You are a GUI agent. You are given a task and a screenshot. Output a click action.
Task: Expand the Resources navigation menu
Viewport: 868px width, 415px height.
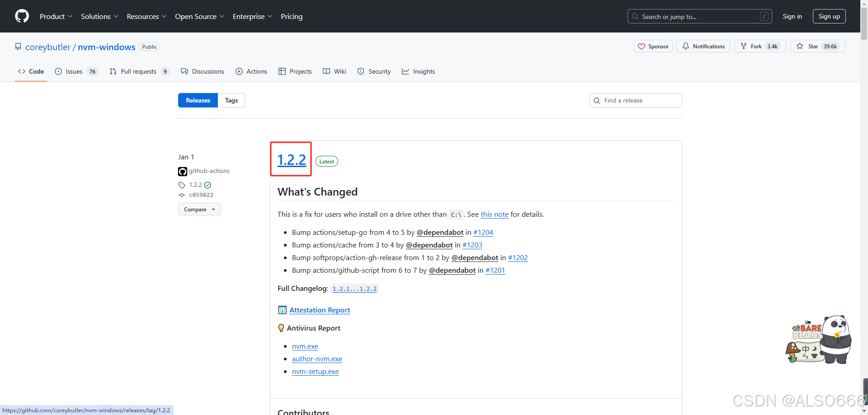[146, 16]
